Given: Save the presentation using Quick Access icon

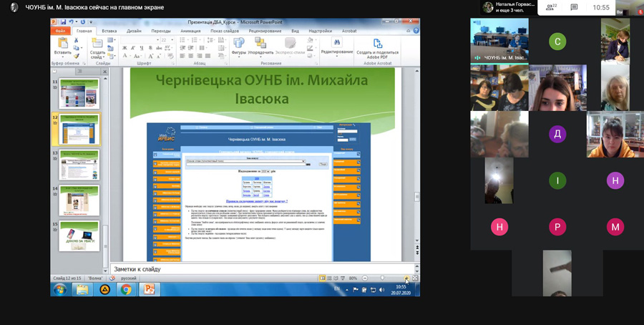Looking at the screenshot, I should point(63,21).
